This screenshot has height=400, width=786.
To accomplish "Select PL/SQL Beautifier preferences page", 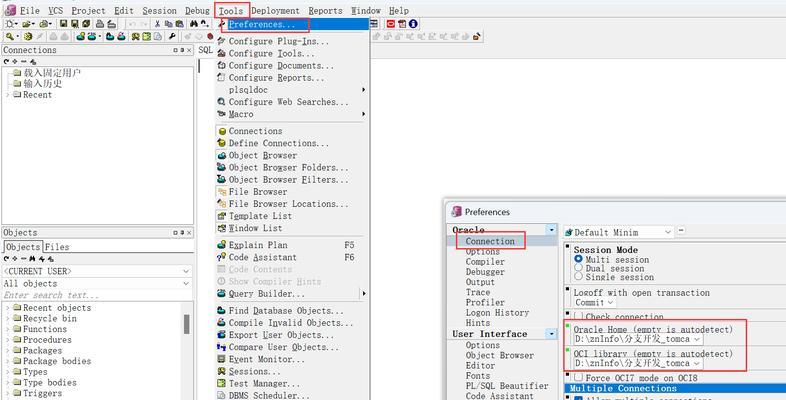I will 506,386.
